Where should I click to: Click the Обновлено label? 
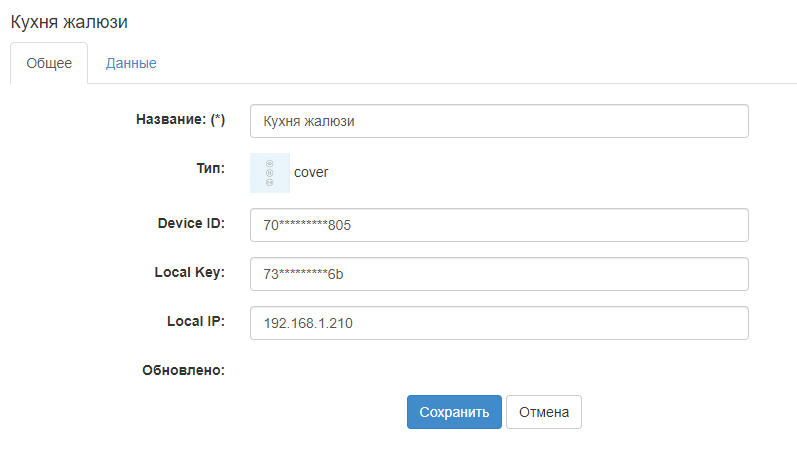tap(184, 370)
